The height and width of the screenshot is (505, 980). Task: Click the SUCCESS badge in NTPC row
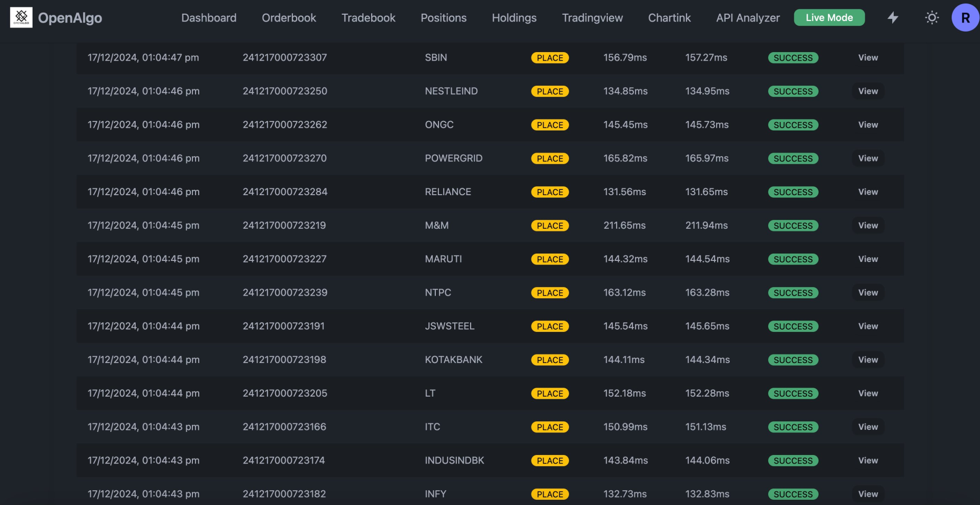(793, 293)
